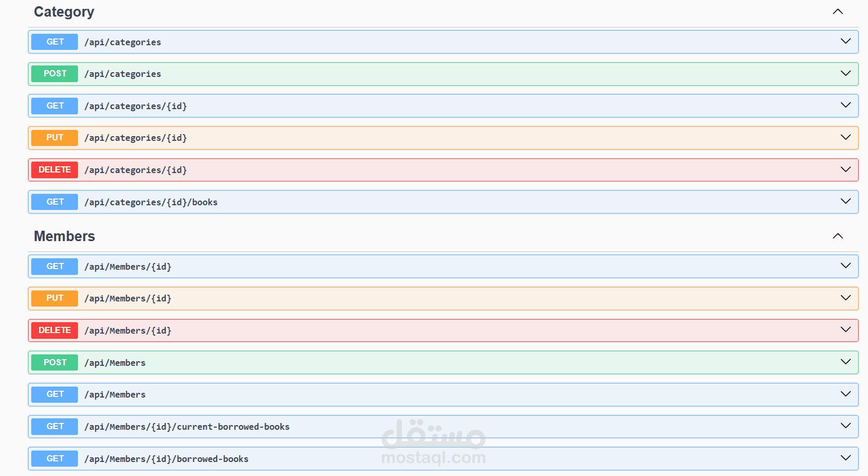868x476 pixels.
Task: Select path text /api/categories in GET row
Action: point(123,42)
